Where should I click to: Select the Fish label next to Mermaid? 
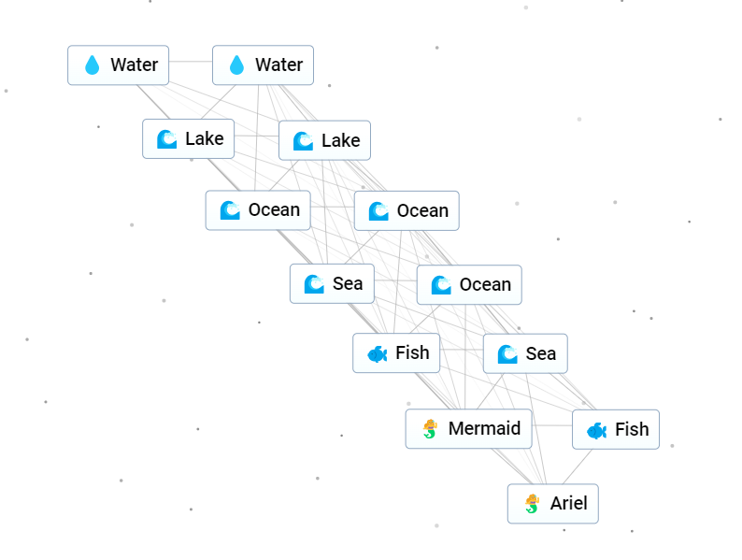[632, 429]
